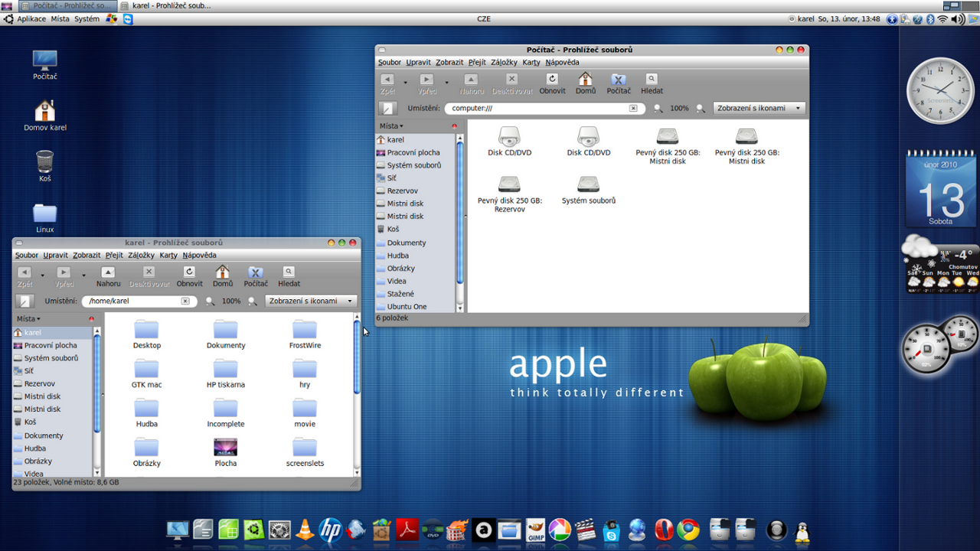Click the CZE keyboard layout indicator
Viewport: 980px width, 551px height.
tap(484, 19)
